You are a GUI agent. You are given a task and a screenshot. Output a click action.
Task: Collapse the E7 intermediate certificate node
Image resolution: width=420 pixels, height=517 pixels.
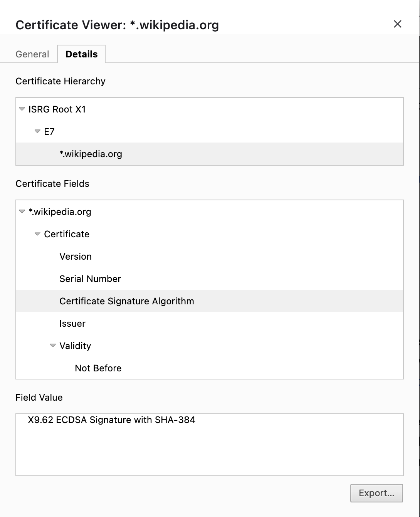point(37,131)
